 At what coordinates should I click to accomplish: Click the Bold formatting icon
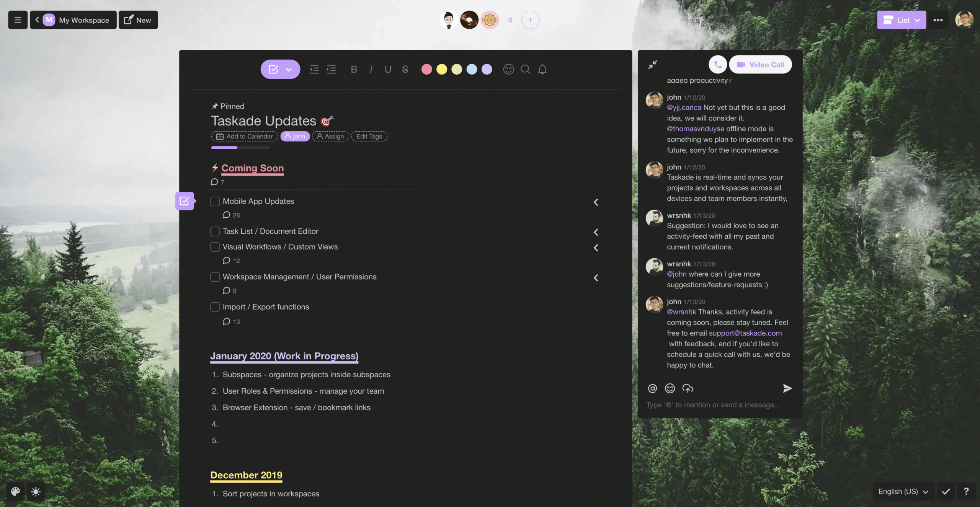point(353,68)
